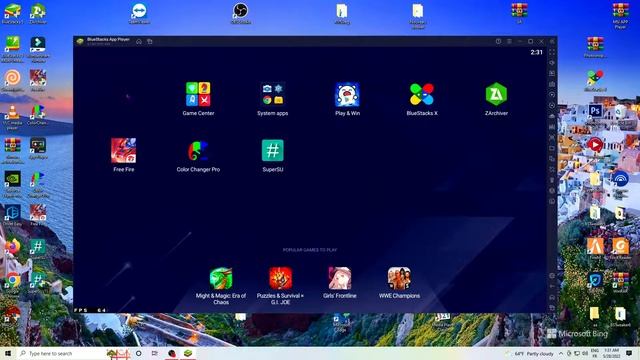Click the recent apps button in sidebar
This screenshot has height=360, width=640.
pos(552,308)
